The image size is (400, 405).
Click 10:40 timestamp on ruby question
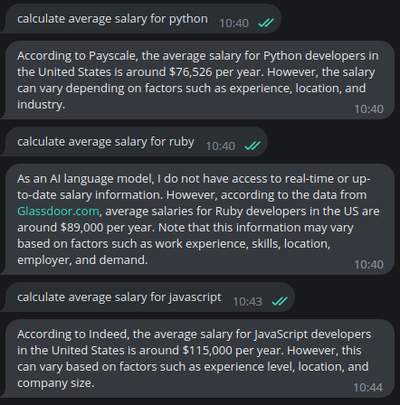pos(220,146)
